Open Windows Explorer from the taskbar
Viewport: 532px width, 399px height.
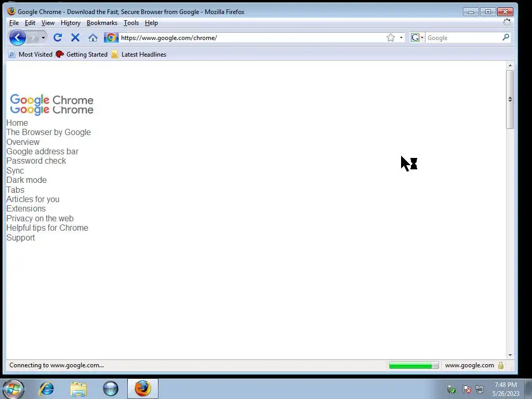pyautogui.click(x=79, y=389)
